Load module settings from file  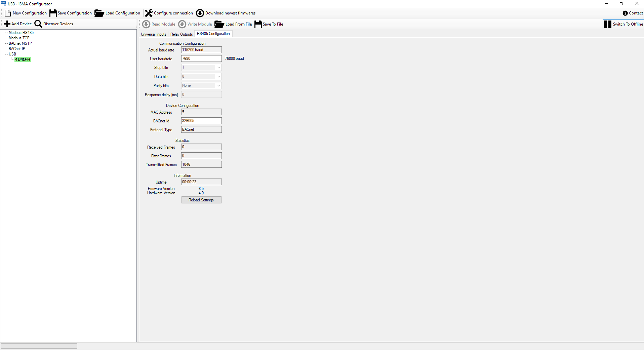[x=233, y=24]
